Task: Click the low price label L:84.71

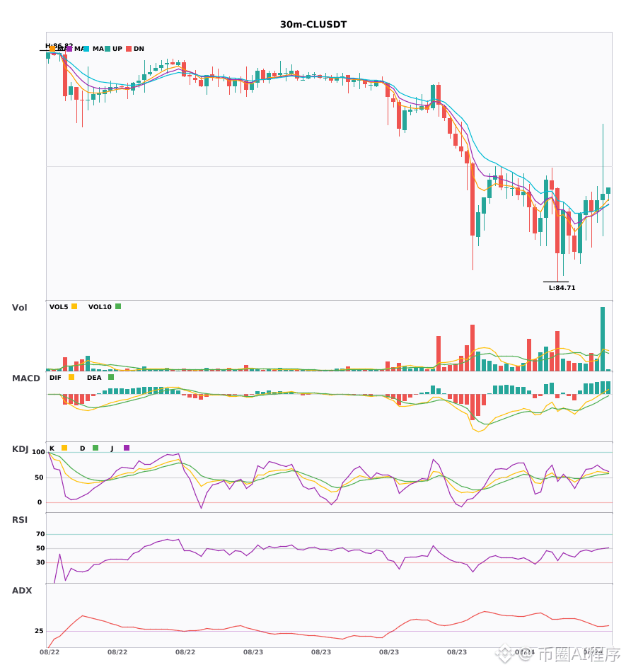Action: point(562,288)
